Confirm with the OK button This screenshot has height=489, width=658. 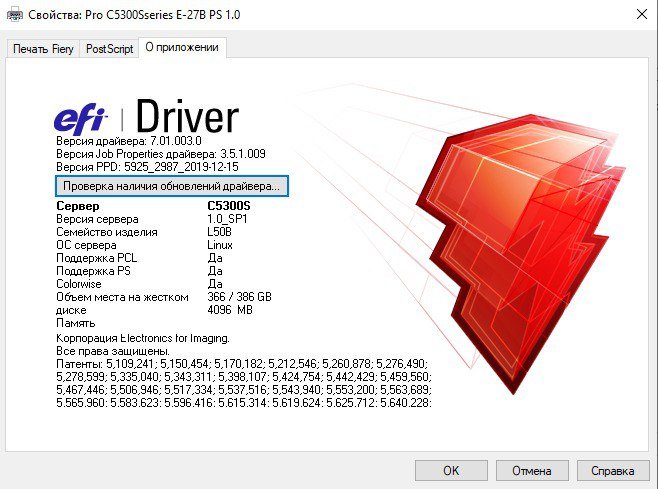[x=451, y=471]
